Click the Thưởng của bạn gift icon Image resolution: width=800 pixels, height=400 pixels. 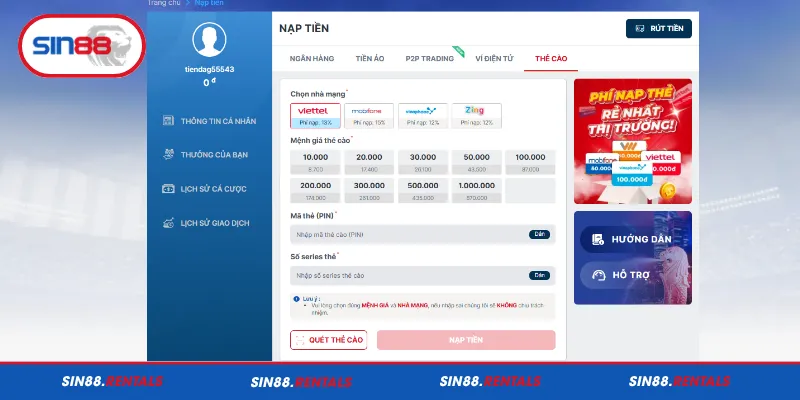(168, 155)
